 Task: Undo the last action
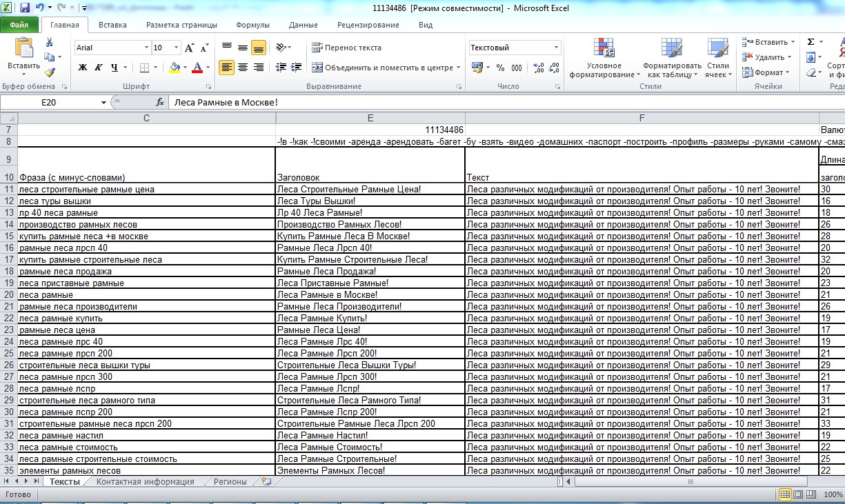40,8
